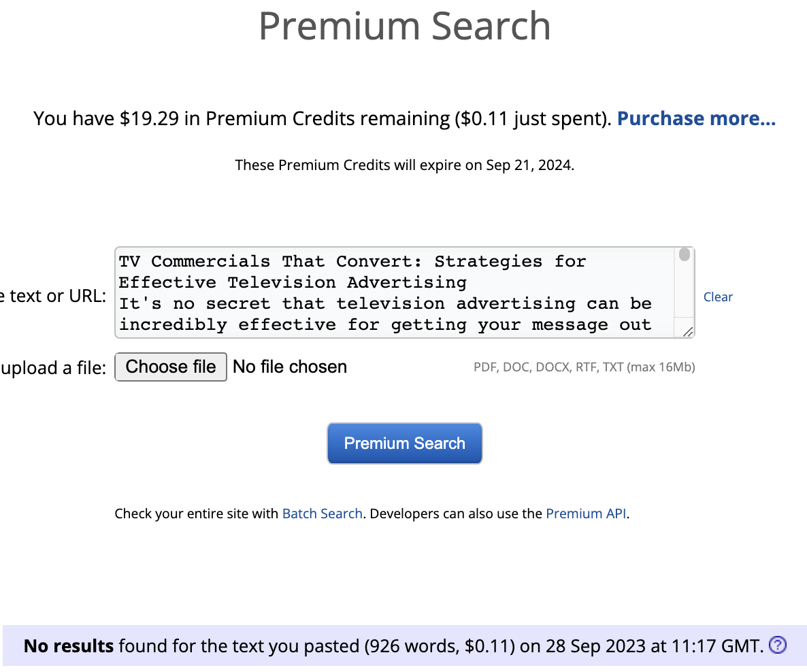
Task: Click the Premium Search page heading
Action: pos(404,26)
